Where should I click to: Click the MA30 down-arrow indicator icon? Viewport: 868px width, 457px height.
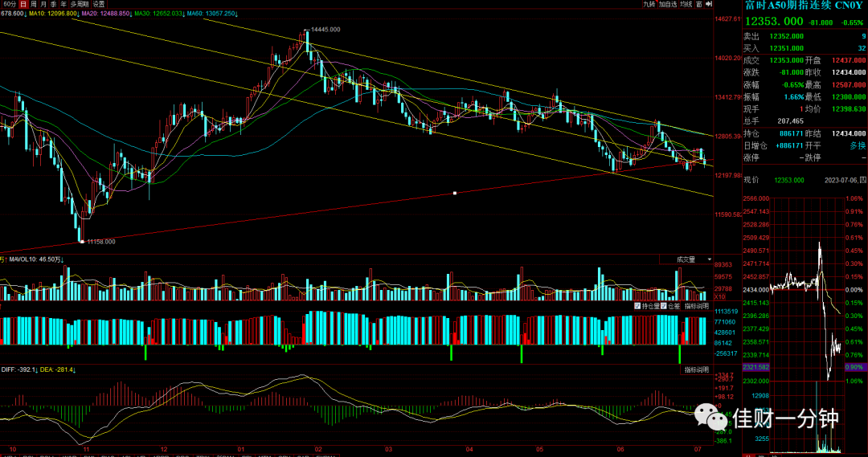tap(184, 14)
